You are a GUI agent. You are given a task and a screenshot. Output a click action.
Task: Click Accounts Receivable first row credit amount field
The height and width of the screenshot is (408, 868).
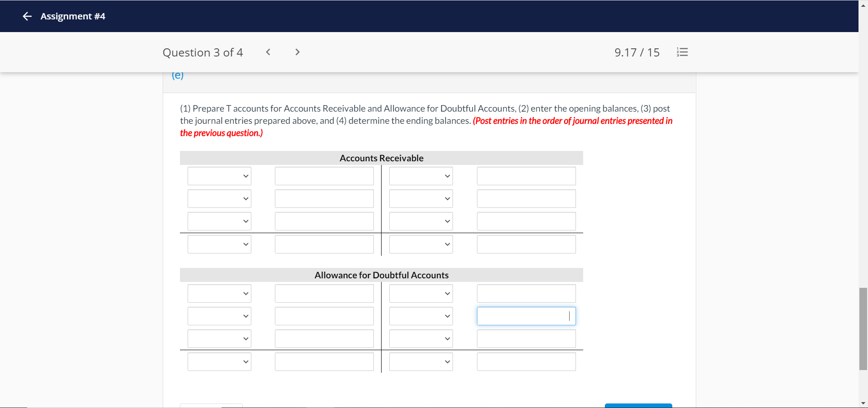tap(526, 176)
